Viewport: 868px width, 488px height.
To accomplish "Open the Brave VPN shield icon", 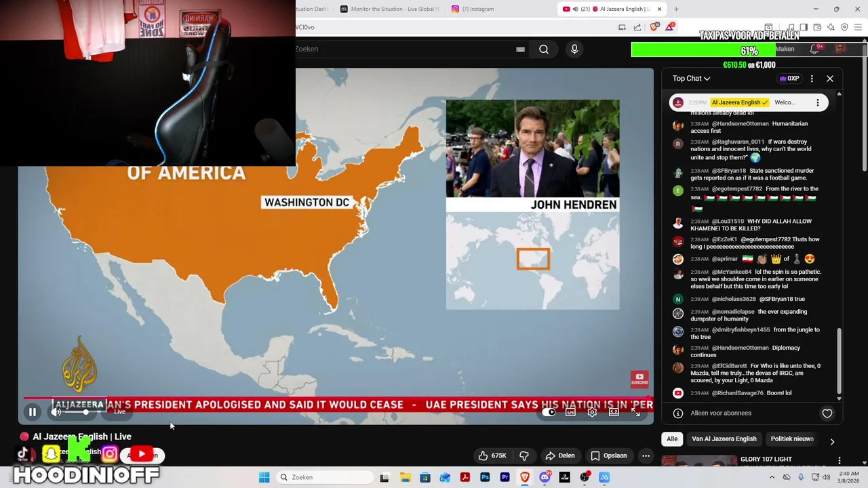I will click(844, 27).
